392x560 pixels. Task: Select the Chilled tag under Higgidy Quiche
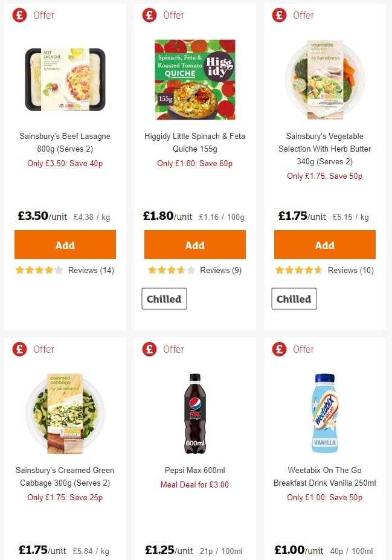tap(164, 298)
